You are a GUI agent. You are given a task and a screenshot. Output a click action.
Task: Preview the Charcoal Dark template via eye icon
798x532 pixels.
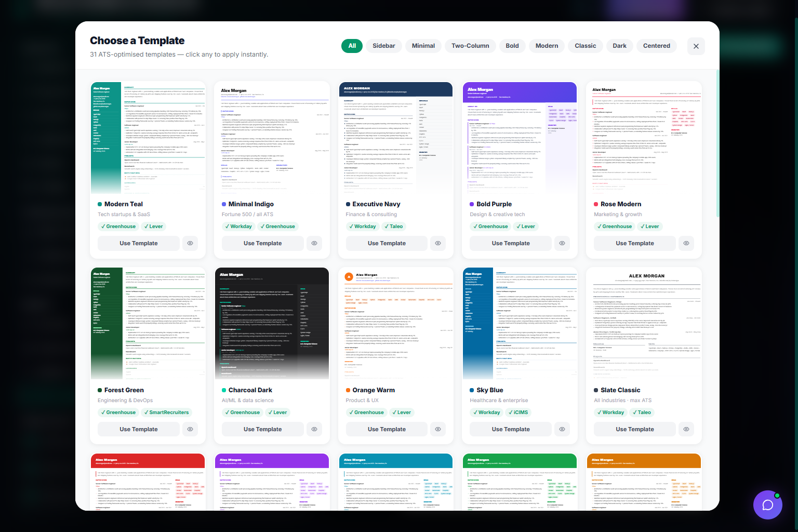point(314,429)
